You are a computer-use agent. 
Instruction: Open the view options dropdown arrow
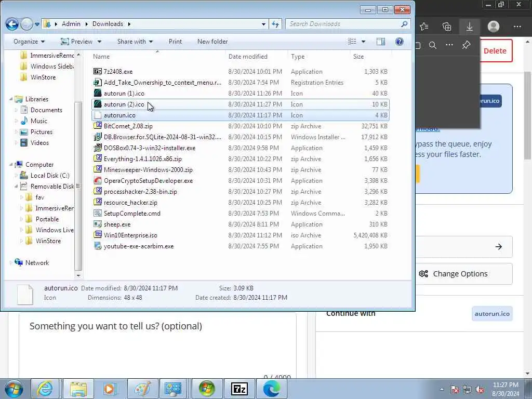click(363, 42)
